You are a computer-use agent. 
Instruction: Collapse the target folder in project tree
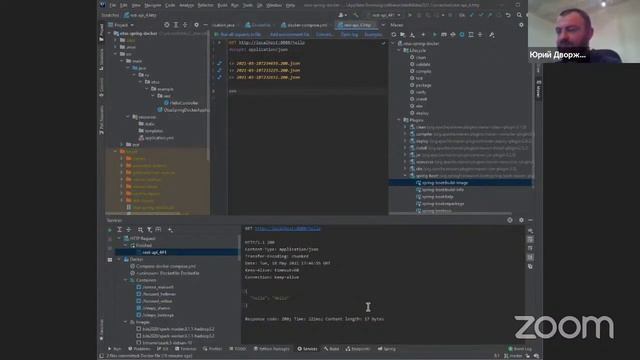pyautogui.click(x=116, y=151)
